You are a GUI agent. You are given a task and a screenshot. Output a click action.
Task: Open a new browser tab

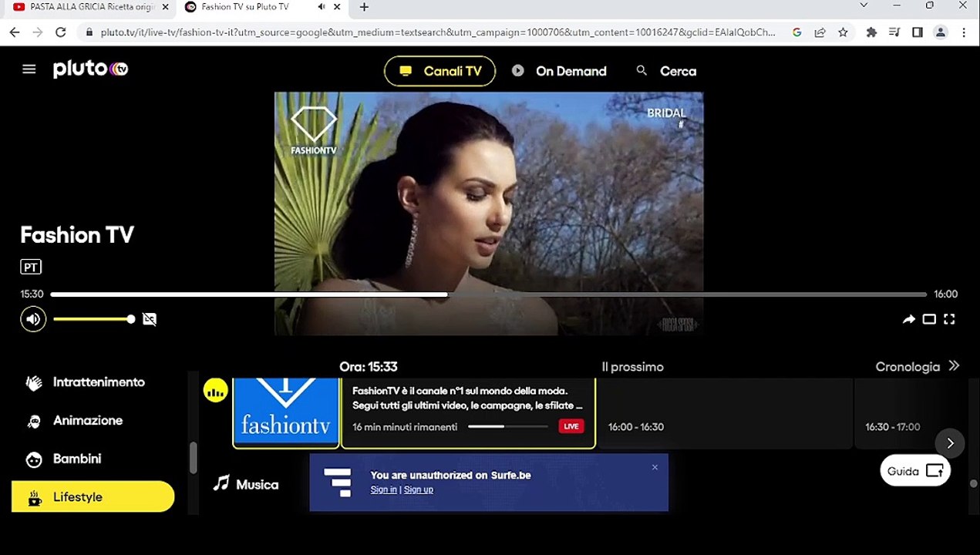click(364, 7)
